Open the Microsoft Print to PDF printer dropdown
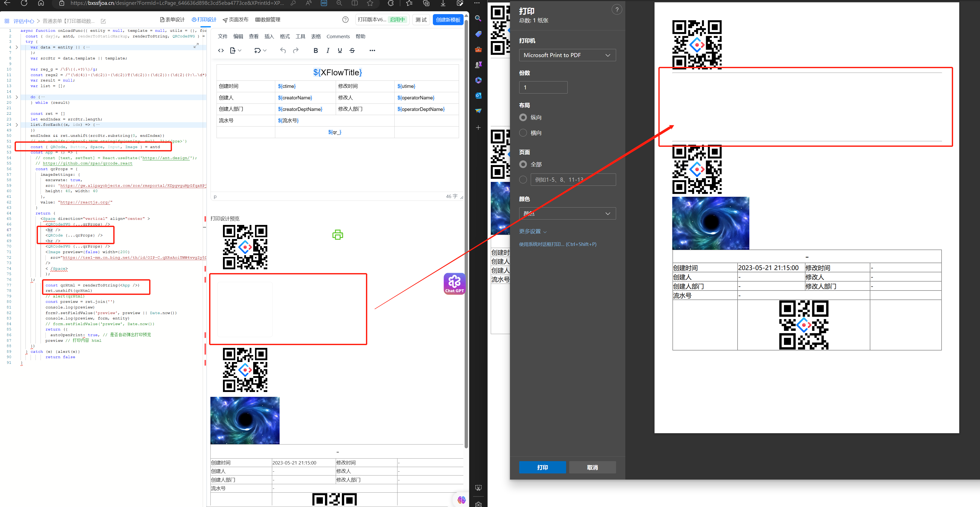 567,55
